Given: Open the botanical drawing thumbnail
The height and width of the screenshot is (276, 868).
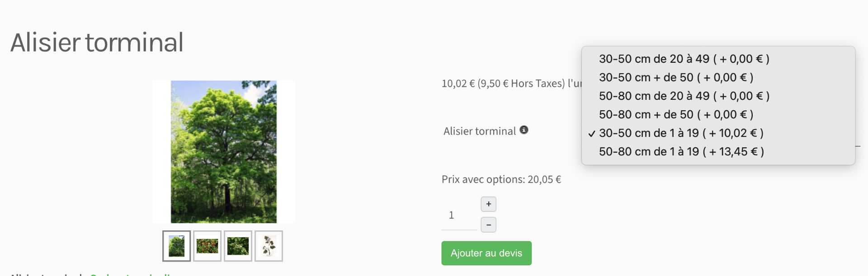Looking at the screenshot, I should tap(269, 246).
